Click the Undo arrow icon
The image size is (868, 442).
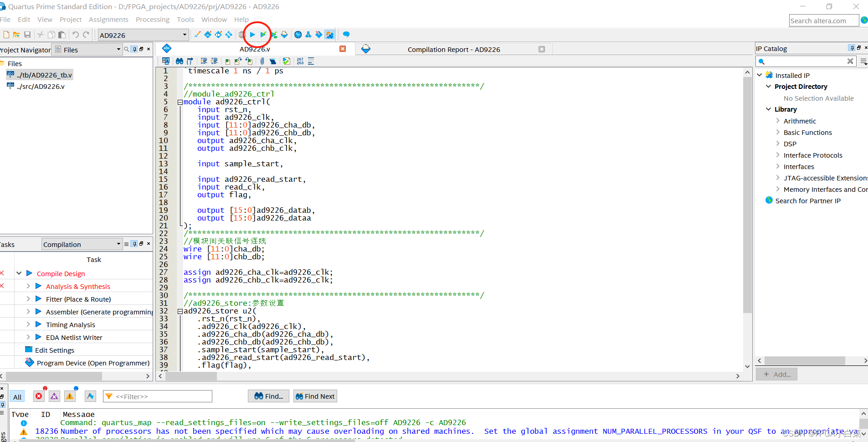(x=76, y=35)
